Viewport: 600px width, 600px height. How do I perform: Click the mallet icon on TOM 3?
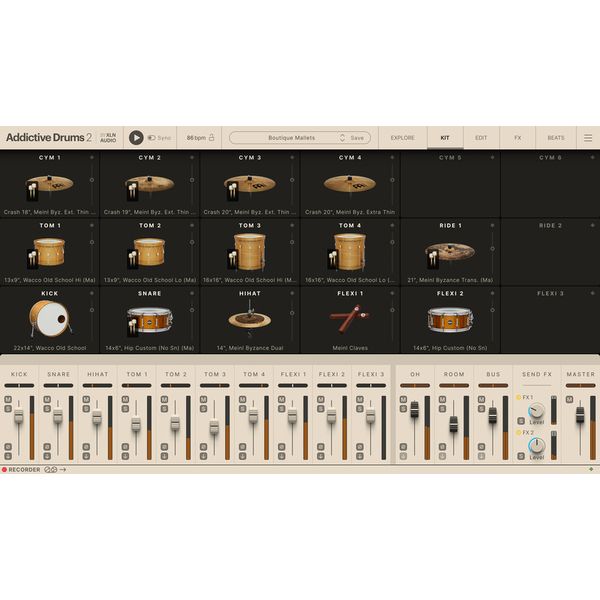pos(233,259)
